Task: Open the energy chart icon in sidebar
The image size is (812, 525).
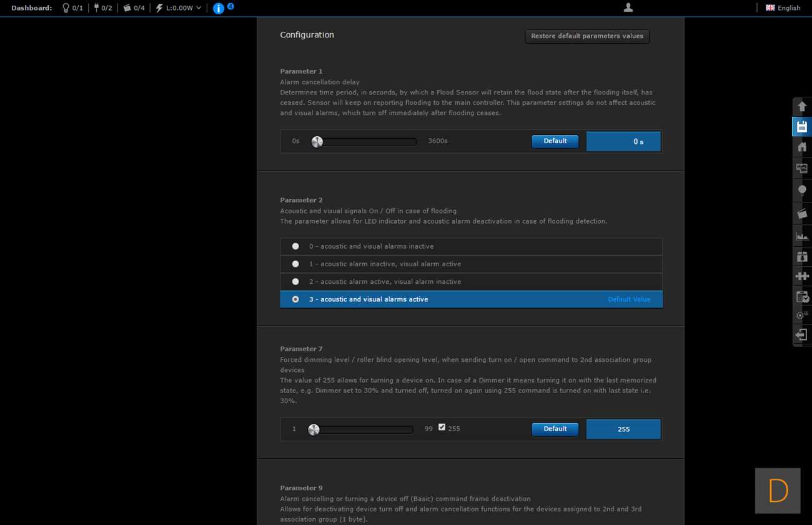Action: coord(802,236)
